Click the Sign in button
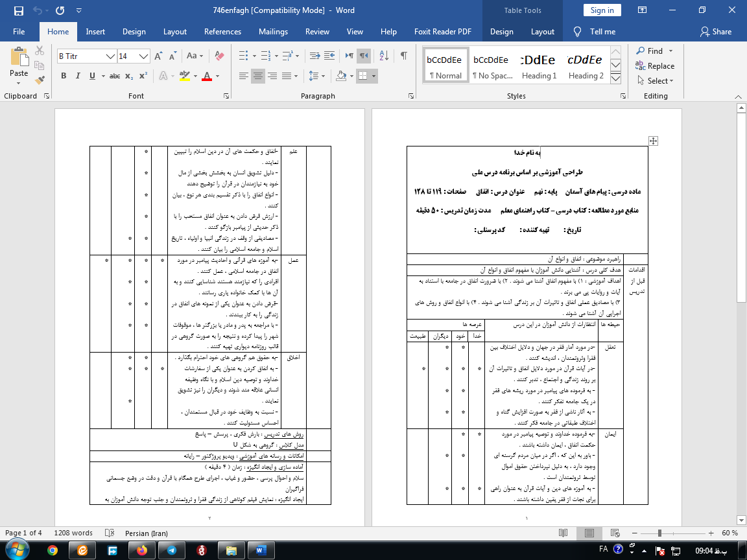 pos(602,10)
